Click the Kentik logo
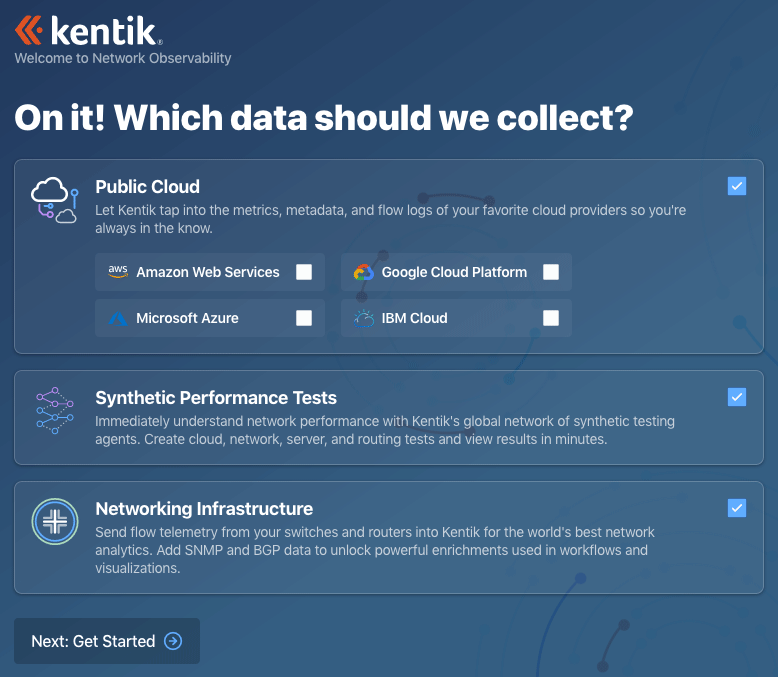778x677 pixels. coord(88,31)
